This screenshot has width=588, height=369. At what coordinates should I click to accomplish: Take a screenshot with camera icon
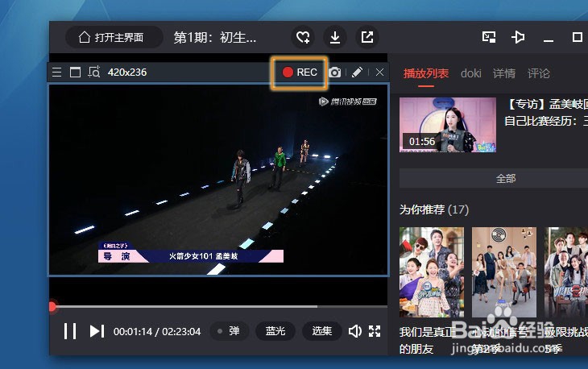(335, 73)
